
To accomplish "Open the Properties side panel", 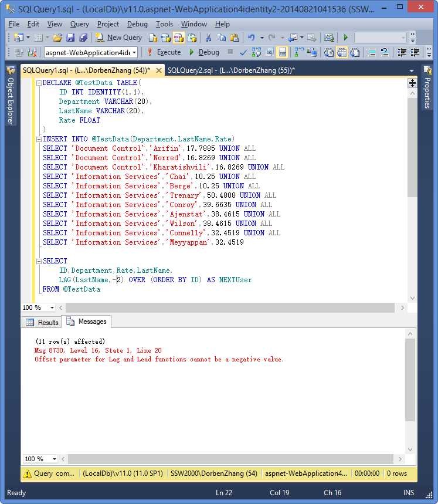I will click(427, 87).
